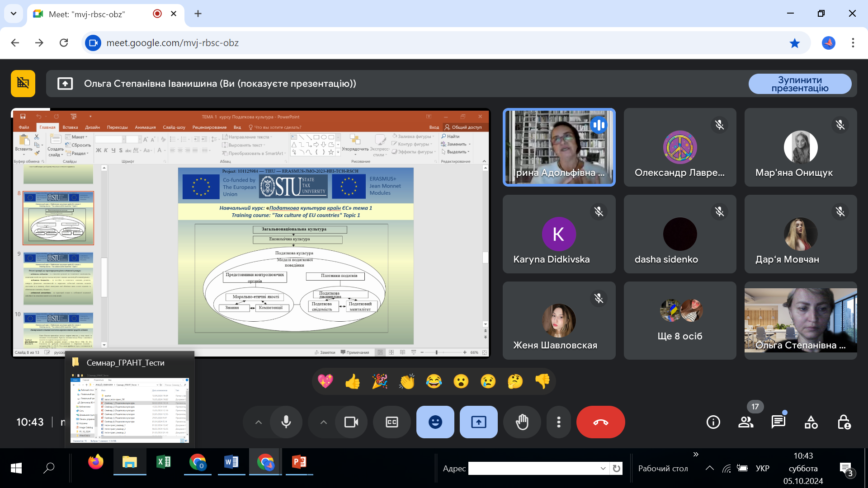Expand video settings arrow next to camera
Viewport: 868px width, 488px height.
pos(324,422)
